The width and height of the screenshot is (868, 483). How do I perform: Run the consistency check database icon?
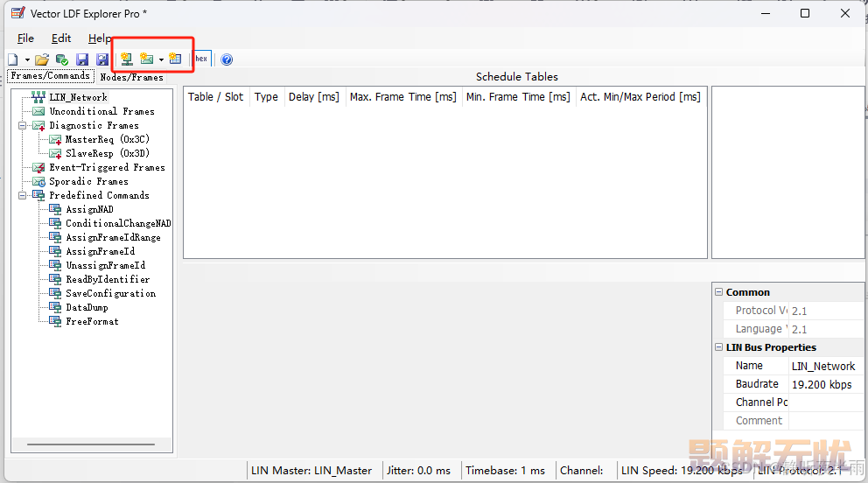[62, 59]
